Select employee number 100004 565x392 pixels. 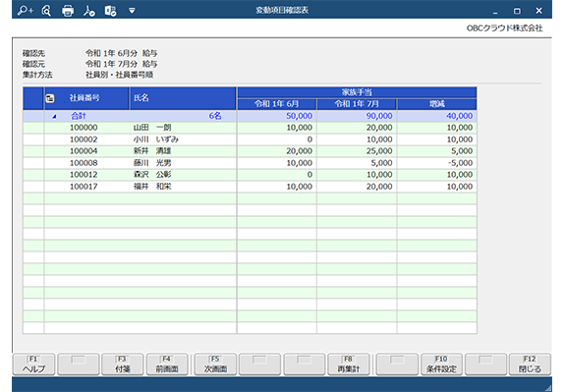click(x=84, y=151)
